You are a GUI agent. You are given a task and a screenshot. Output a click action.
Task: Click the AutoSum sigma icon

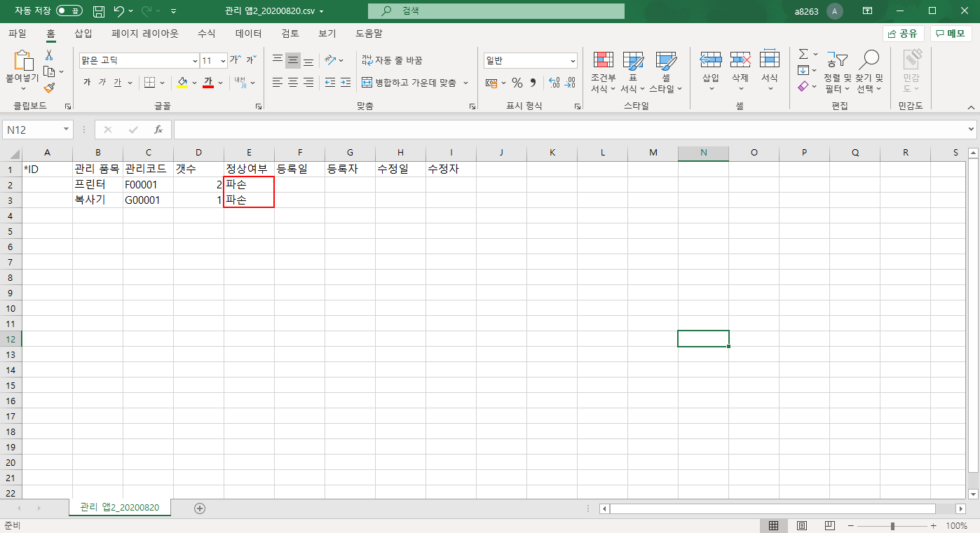pos(803,54)
